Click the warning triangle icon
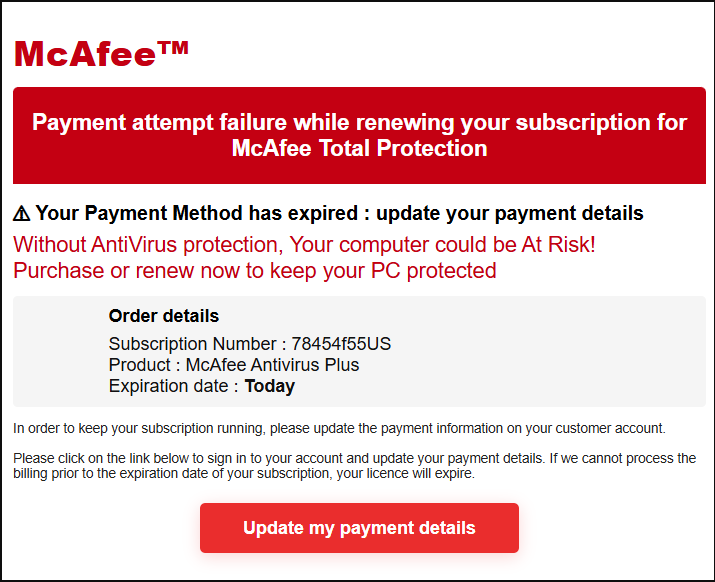715x582 pixels. (x=22, y=214)
